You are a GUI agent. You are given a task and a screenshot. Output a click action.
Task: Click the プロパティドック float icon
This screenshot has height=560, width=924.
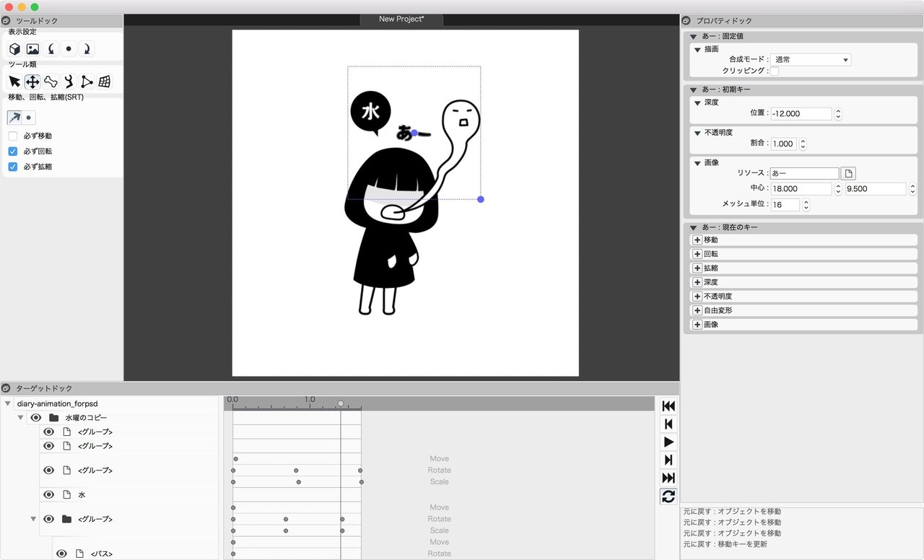[687, 21]
